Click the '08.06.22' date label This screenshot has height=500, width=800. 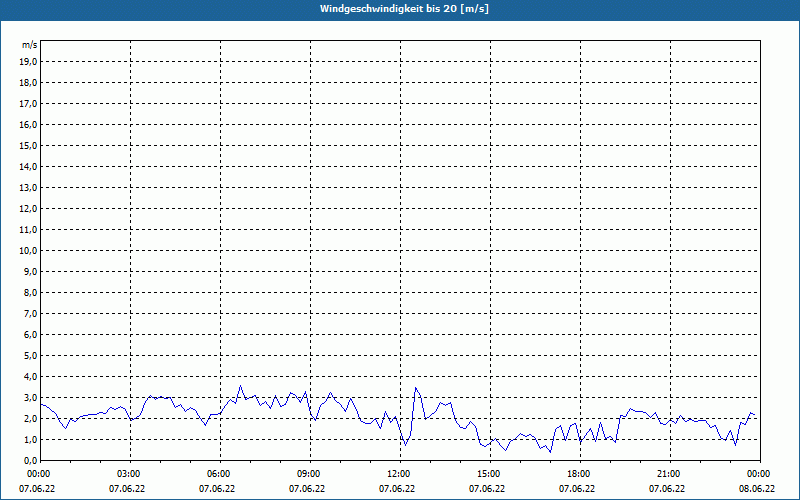tap(757, 489)
